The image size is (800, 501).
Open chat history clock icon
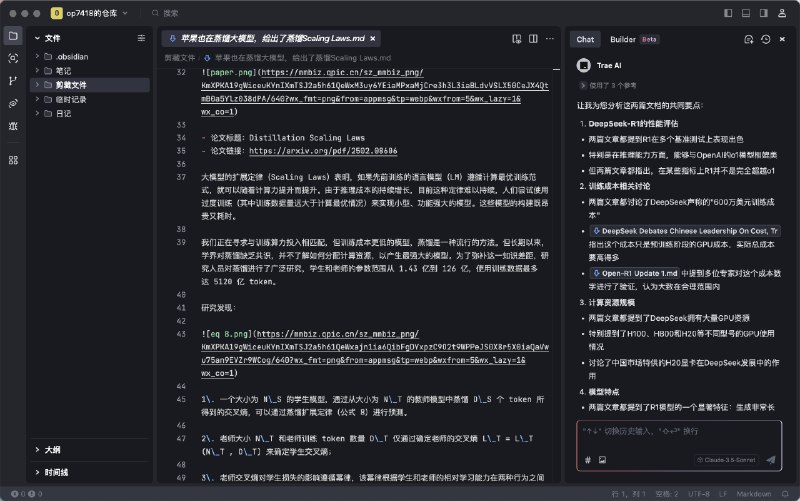pyautogui.click(x=765, y=39)
